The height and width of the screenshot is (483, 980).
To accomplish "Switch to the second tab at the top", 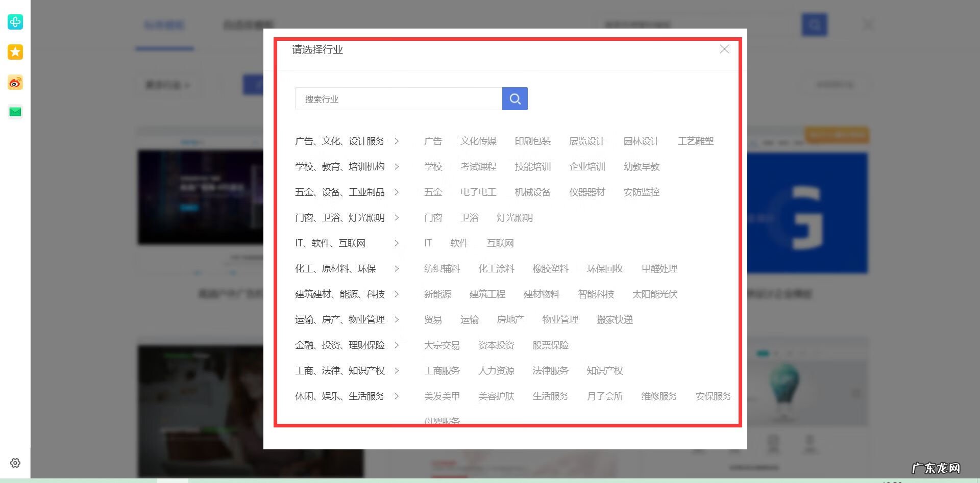I will point(249,24).
